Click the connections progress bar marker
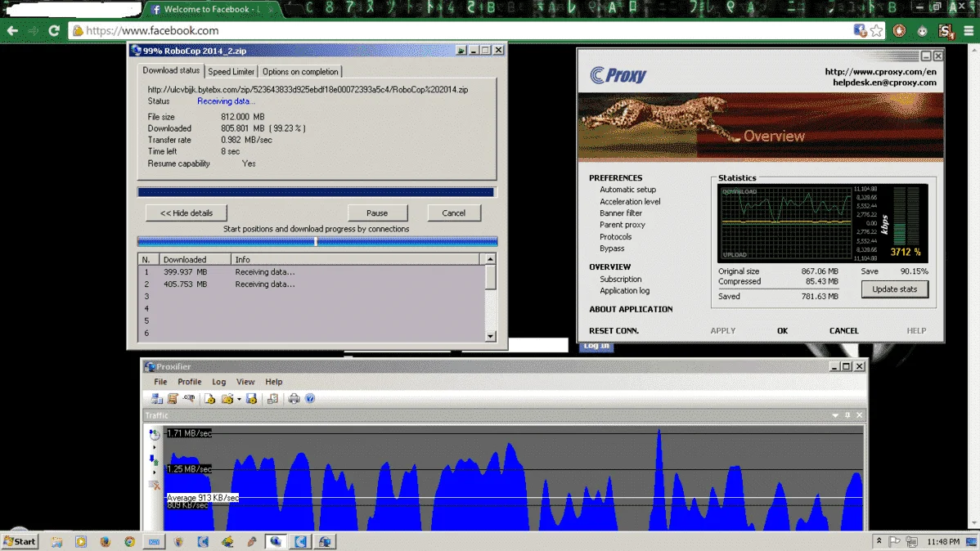980x551 pixels. [316, 241]
